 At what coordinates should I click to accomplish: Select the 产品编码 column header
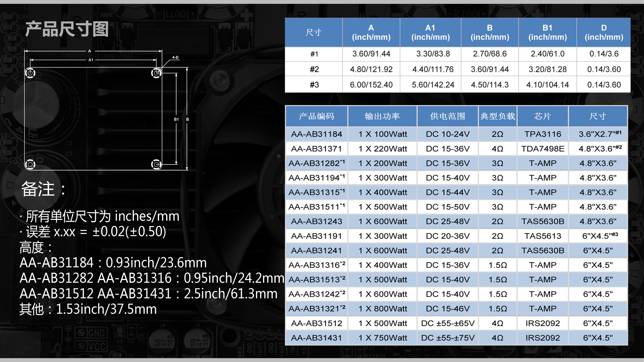point(316,116)
